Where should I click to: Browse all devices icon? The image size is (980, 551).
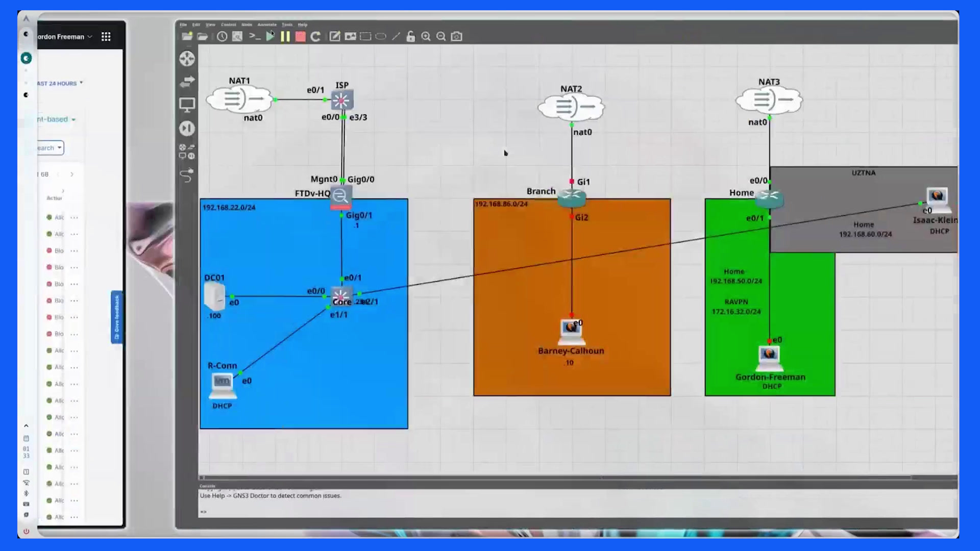tap(187, 151)
